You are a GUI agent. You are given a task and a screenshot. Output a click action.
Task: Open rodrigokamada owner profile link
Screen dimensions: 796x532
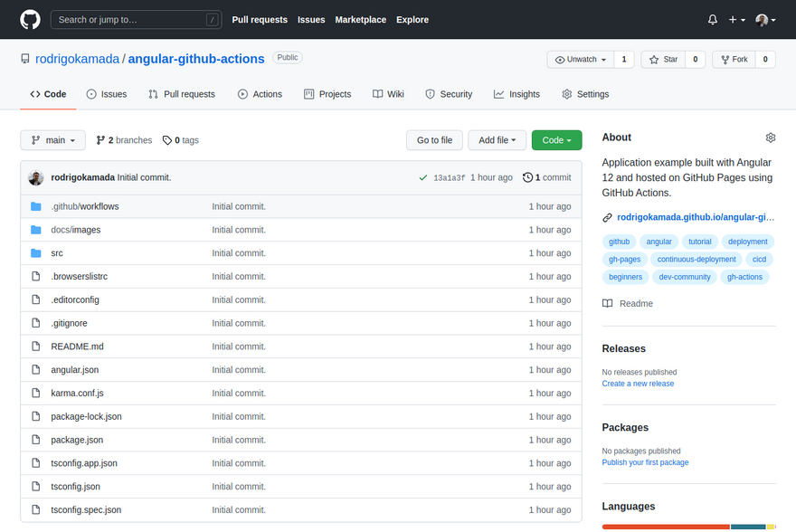pyautogui.click(x=77, y=59)
